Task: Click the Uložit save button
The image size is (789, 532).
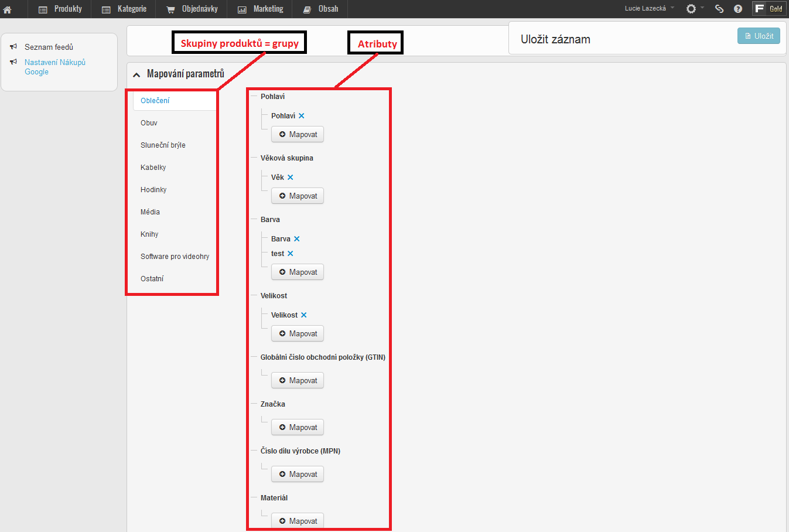Action: [x=759, y=36]
